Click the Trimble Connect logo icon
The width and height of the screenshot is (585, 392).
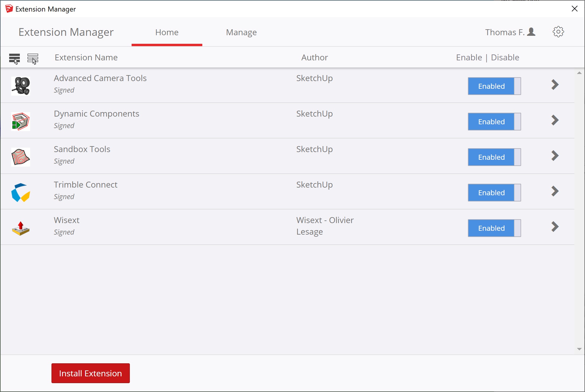(21, 192)
